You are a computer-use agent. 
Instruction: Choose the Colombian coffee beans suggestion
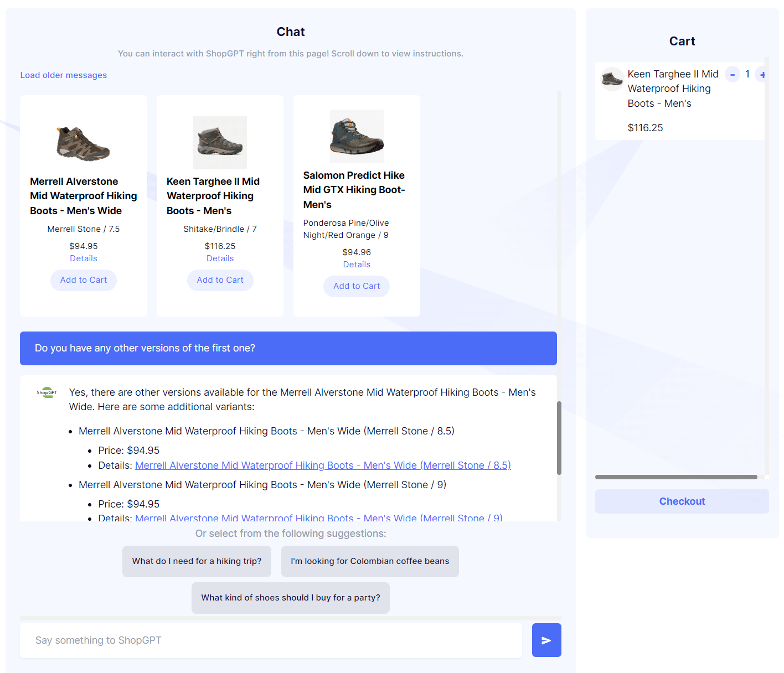370,561
